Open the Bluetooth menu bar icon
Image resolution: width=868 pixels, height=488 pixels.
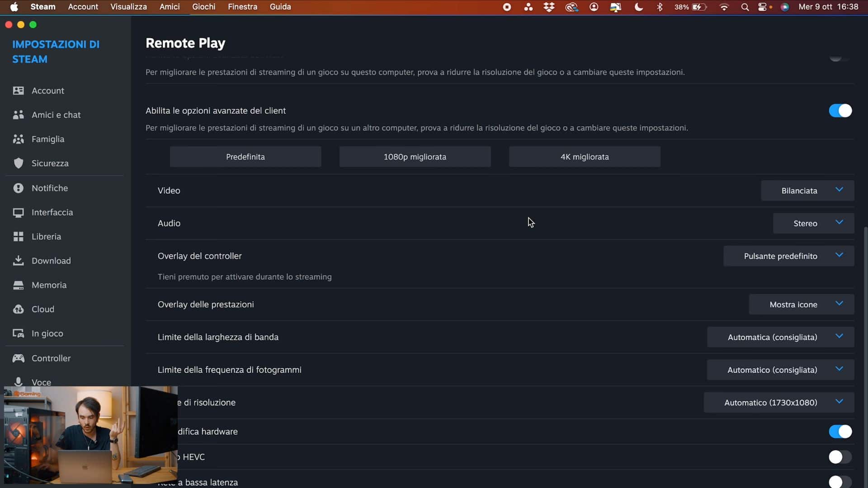pos(660,7)
